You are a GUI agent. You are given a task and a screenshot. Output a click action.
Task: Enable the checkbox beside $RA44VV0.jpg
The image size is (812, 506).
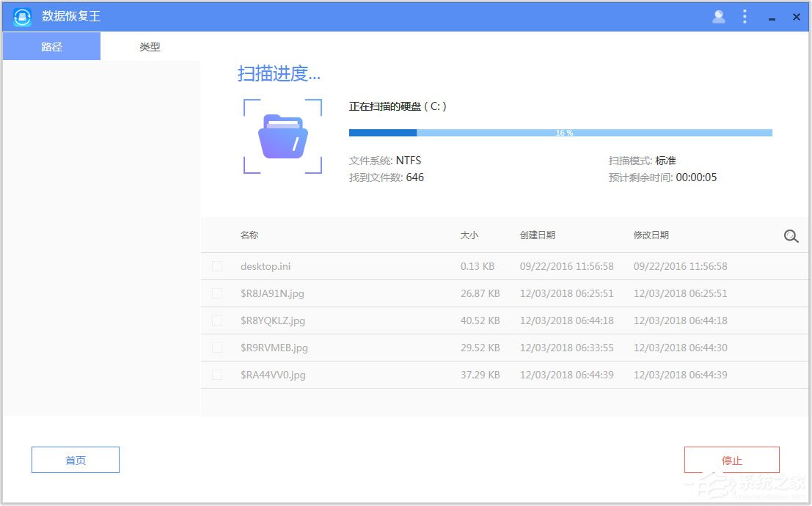(217, 374)
